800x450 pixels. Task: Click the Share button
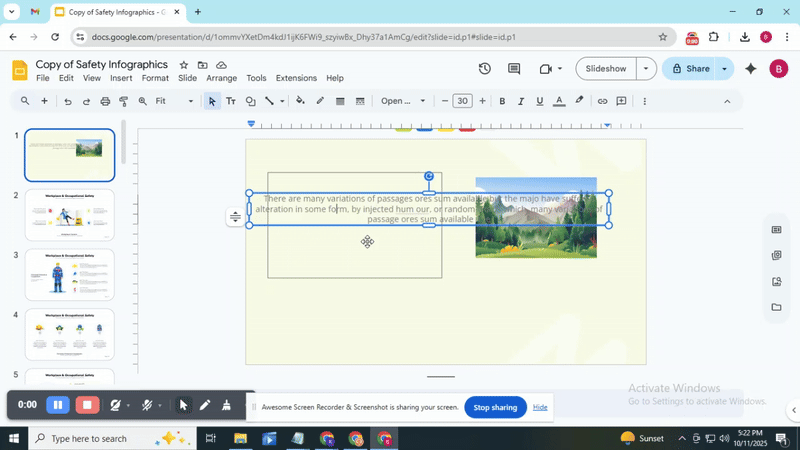(690, 69)
